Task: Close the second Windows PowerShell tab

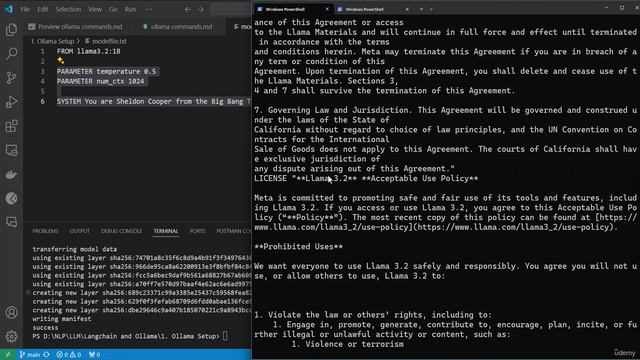Action: (x=407, y=9)
